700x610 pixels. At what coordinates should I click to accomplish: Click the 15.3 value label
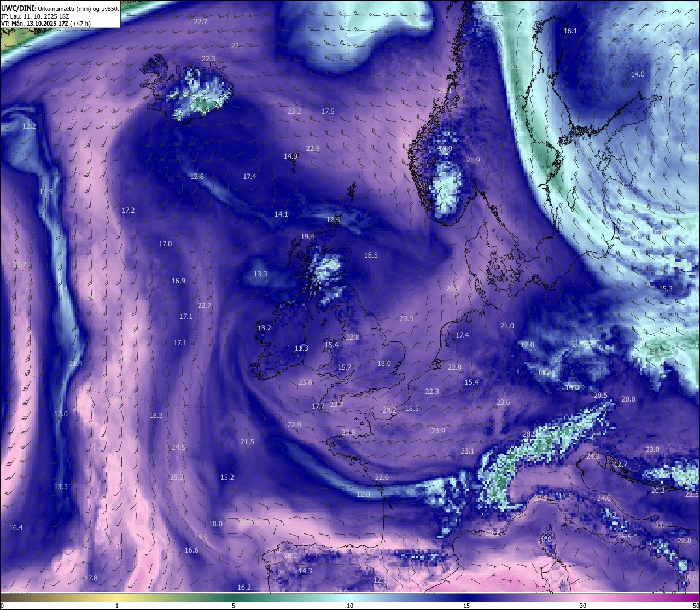click(666, 289)
